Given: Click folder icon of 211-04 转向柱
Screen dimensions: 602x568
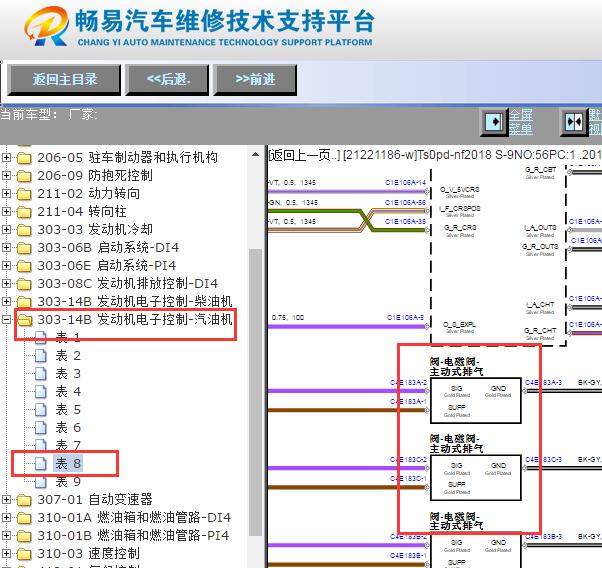Looking at the screenshot, I should [24, 212].
